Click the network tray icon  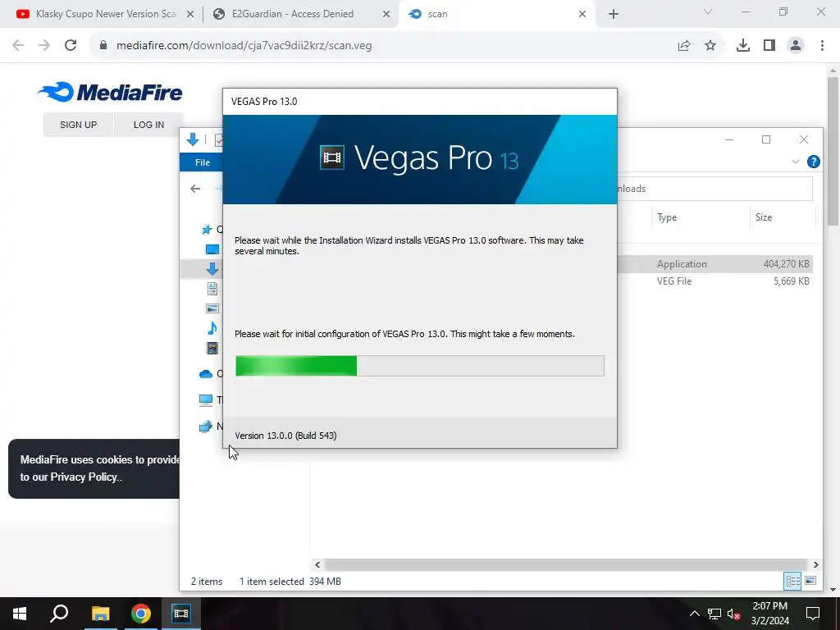click(714, 614)
